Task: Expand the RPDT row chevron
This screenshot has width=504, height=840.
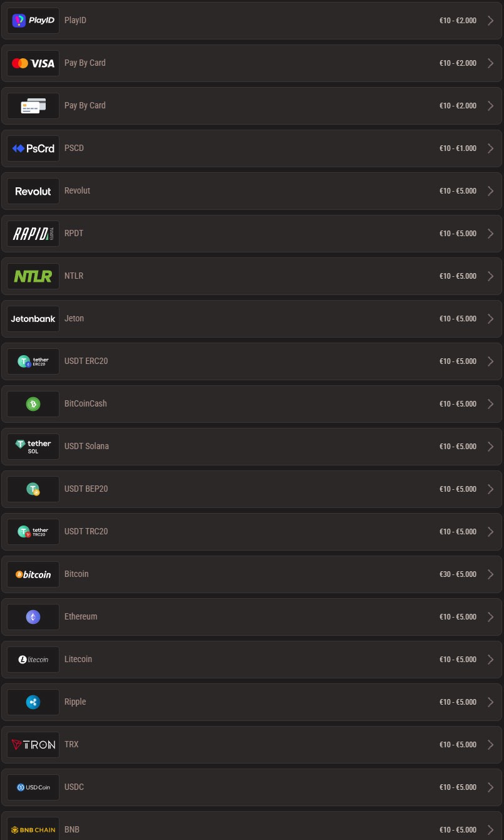Action: pos(491,234)
